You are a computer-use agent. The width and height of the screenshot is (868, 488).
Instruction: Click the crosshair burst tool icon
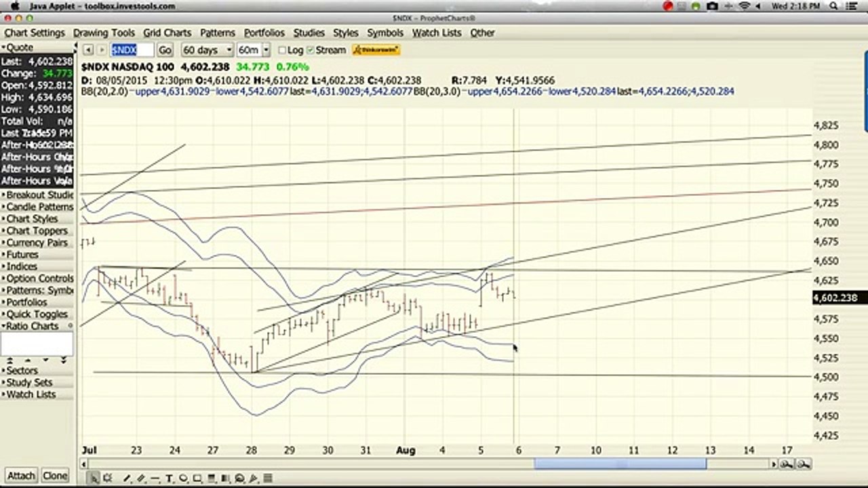(107, 479)
